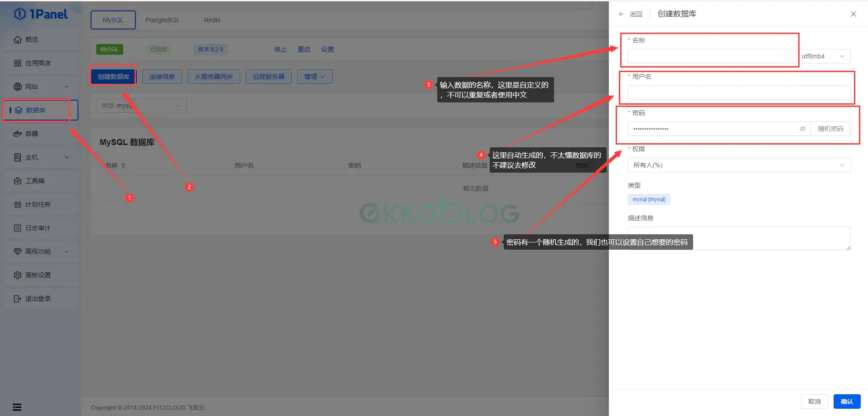The image size is (868, 416).
Task: Sort table by 名称 column sort icon
Action: [x=123, y=165]
